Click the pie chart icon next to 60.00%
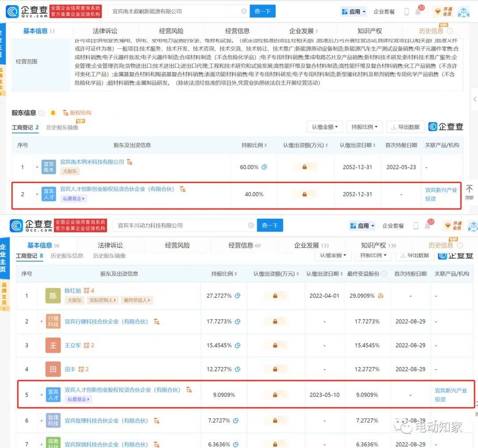 click(x=264, y=167)
